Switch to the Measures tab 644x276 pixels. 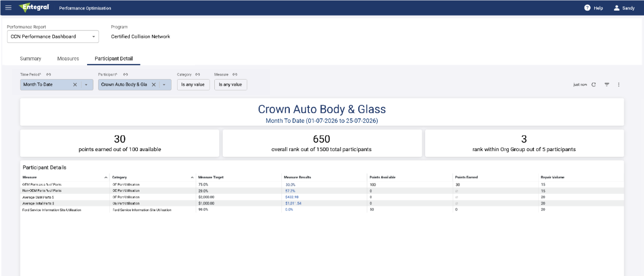(x=68, y=58)
